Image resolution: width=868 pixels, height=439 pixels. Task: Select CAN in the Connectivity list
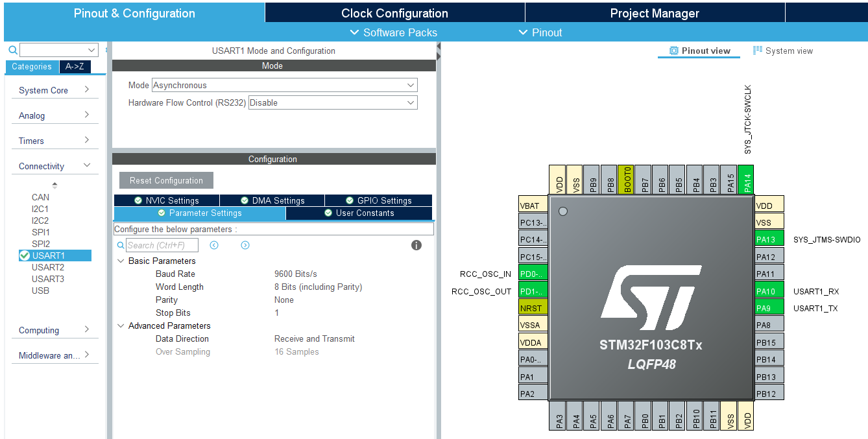[x=40, y=197]
